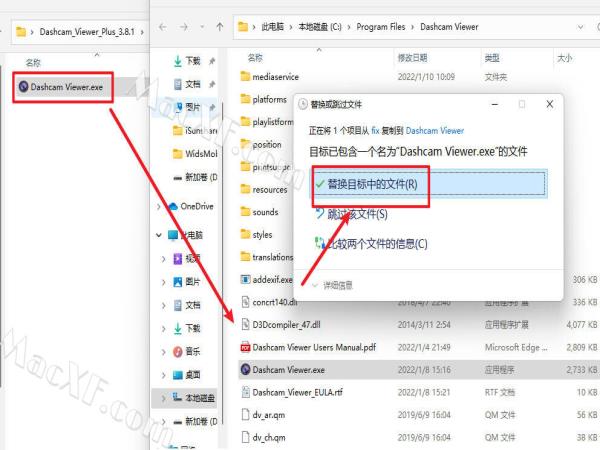This screenshot has width=600, height=450.
Task: Open WidsMob folder in sidebar
Action: coord(195,154)
